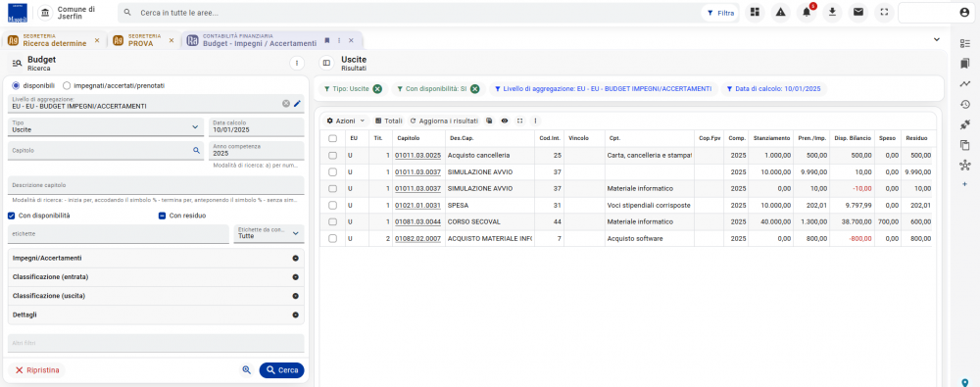Open the checklist icon in right sidebar
Viewport: 980px width, 387px height.
(x=965, y=43)
